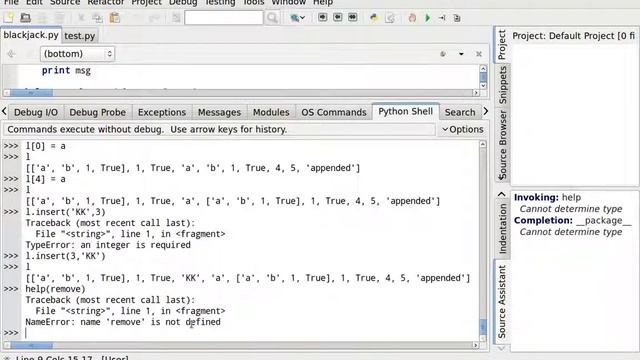
Task: Click the Python Shell vertical scrollbar thumb
Action: click(483, 327)
